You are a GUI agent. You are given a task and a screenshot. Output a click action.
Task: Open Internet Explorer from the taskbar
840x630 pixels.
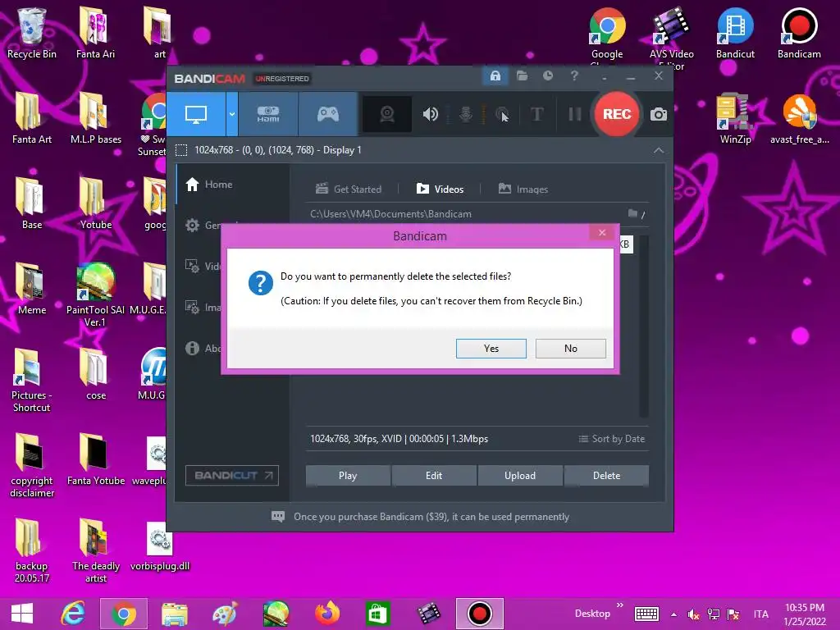click(73, 614)
